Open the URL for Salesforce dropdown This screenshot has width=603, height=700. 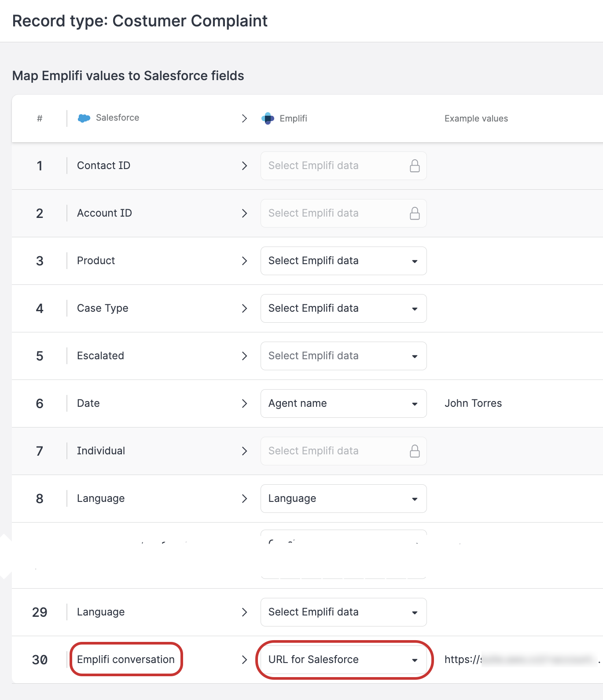(343, 660)
